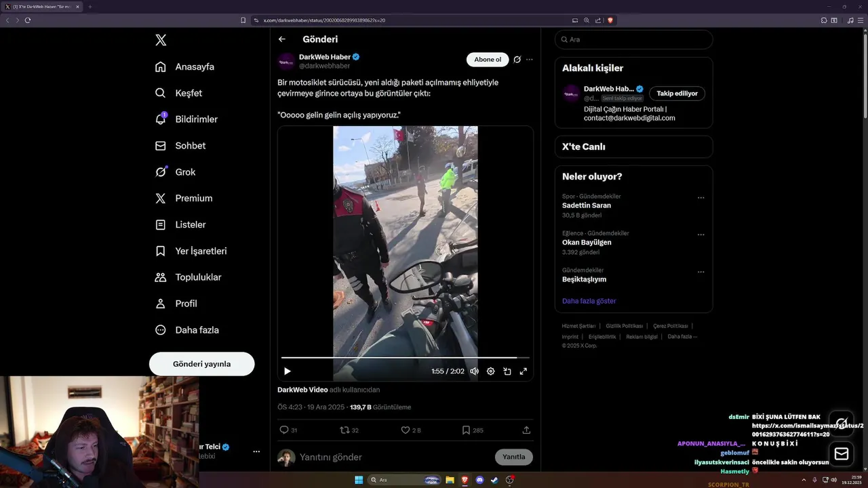868x488 pixels.
Task: Open the DarkWeb Video source link
Action: point(302,390)
